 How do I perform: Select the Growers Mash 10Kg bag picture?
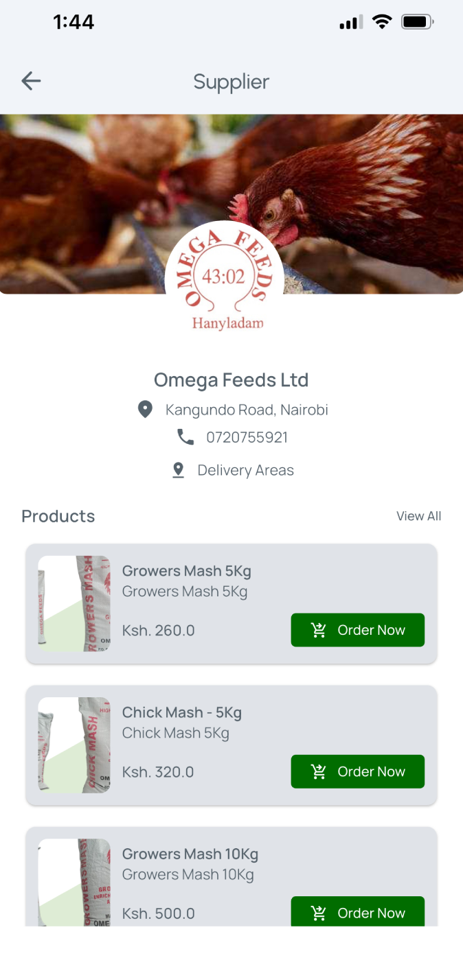pos(74,882)
